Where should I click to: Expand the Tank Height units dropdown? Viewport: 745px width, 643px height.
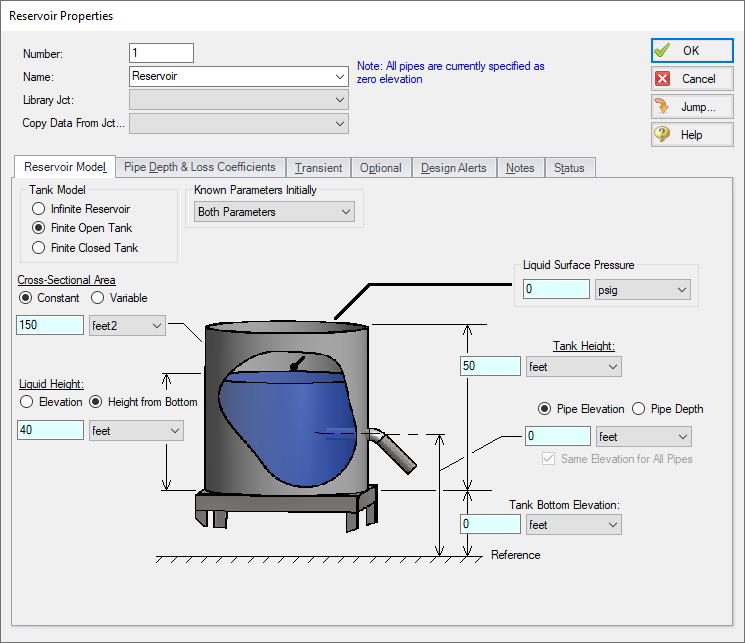tap(573, 366)
